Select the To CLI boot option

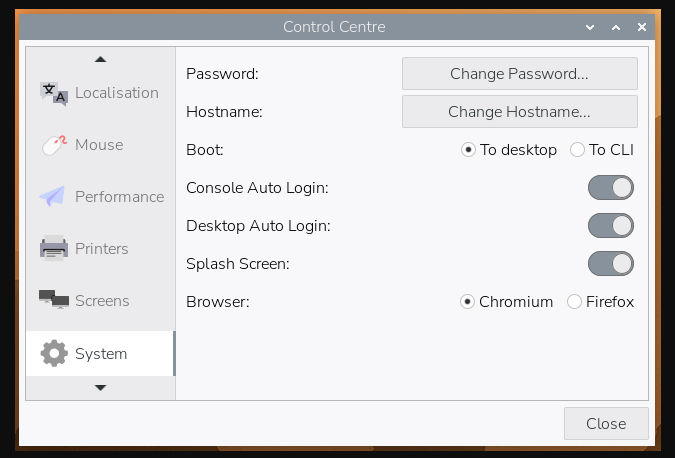[577, 150]
